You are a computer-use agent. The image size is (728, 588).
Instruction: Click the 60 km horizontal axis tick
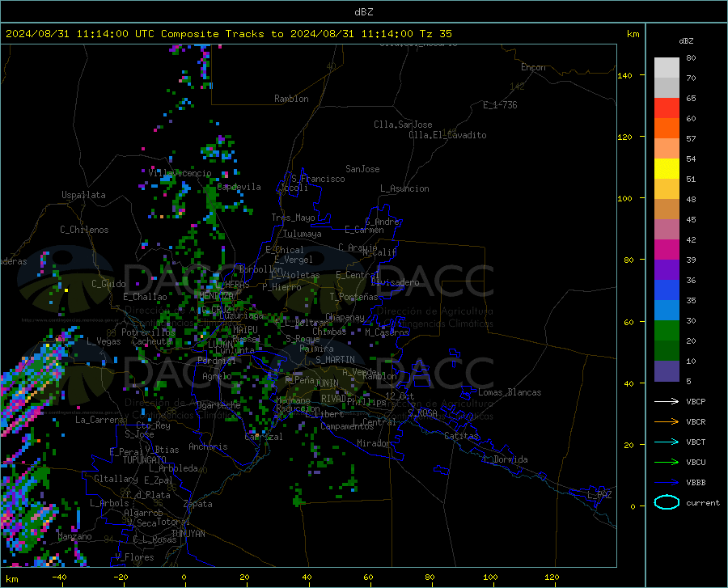368,577
